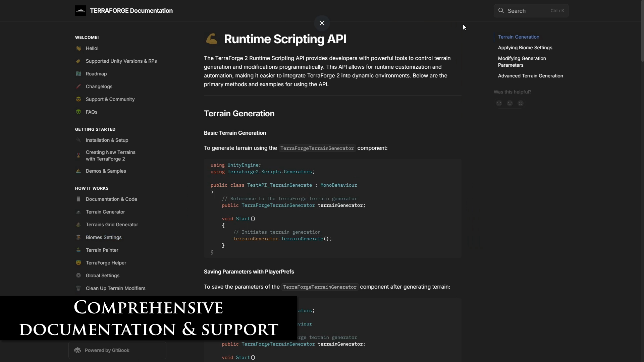Open Installation & Setup page

click(x=107, y=140)
